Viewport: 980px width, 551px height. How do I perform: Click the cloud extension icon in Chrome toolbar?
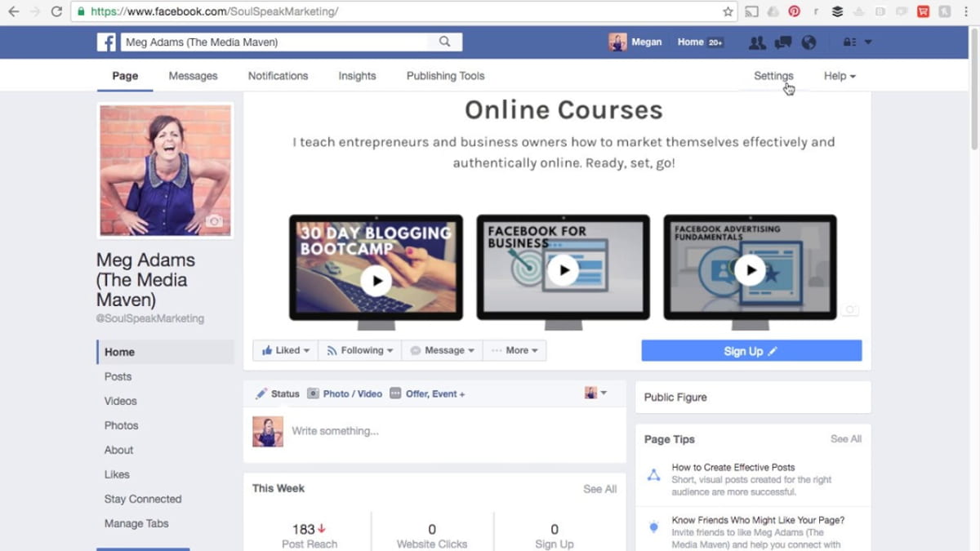click(773, 11)
